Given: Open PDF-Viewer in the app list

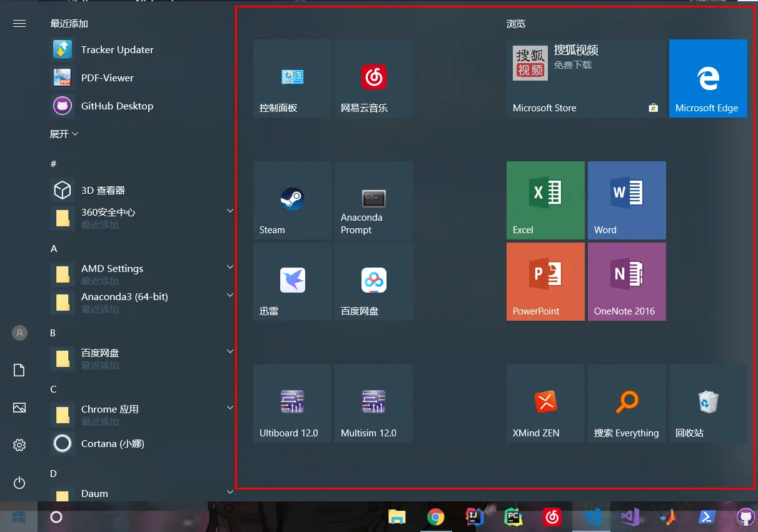Looking at the screenshot, I should click(141, 78).
